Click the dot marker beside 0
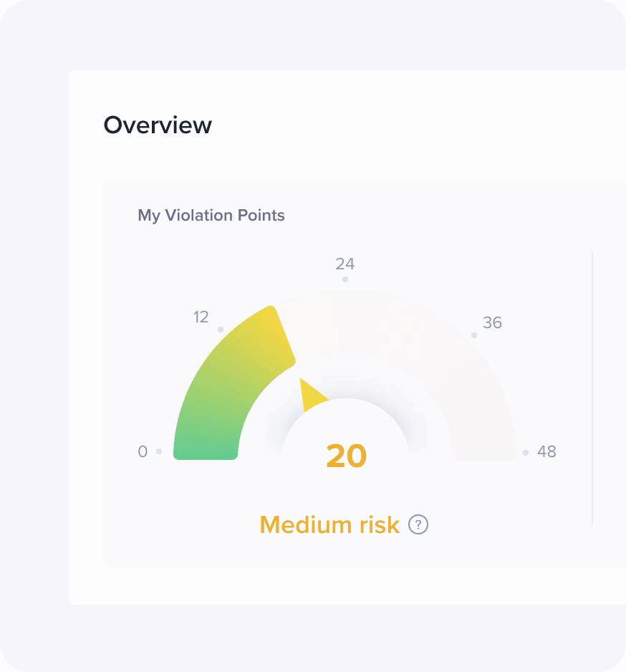This screenshot has width=626, height=672. (159, 451)
